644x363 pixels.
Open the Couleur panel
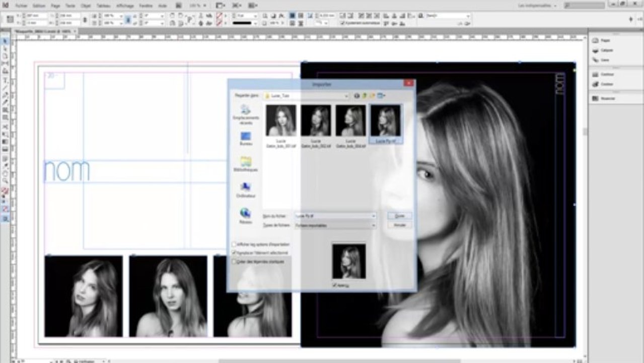603,84
